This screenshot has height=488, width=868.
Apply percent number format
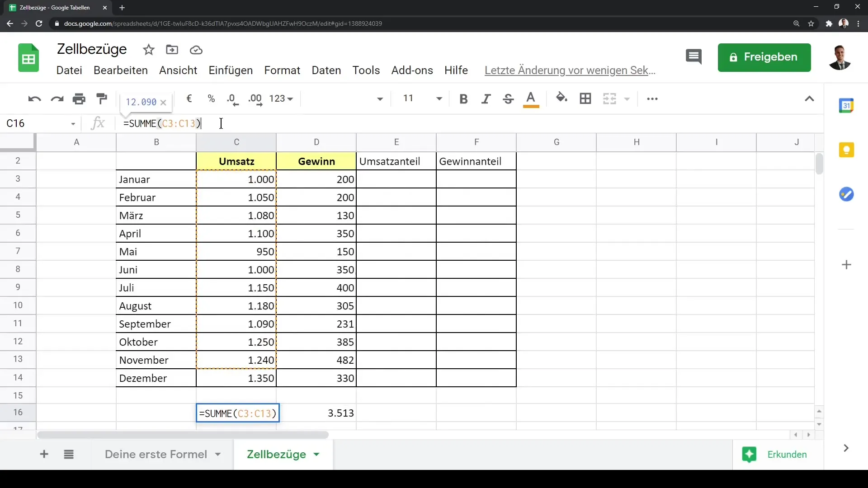pos(211,99)
